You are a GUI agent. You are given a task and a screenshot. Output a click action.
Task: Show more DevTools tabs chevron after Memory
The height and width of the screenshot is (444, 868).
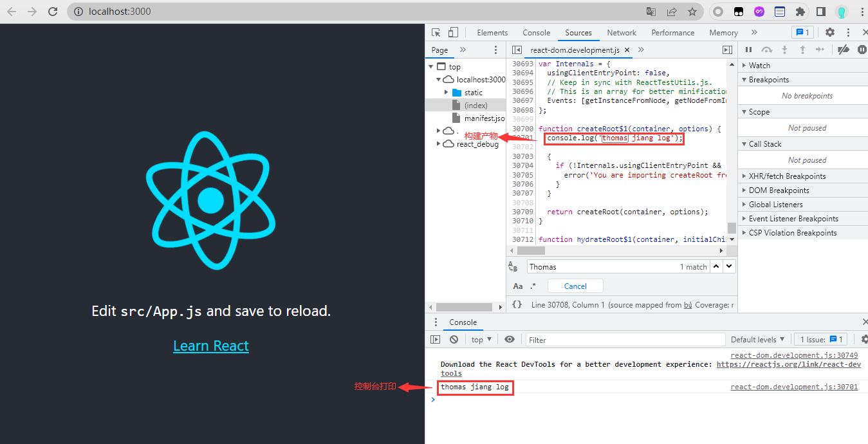click(x=754, y=32)
